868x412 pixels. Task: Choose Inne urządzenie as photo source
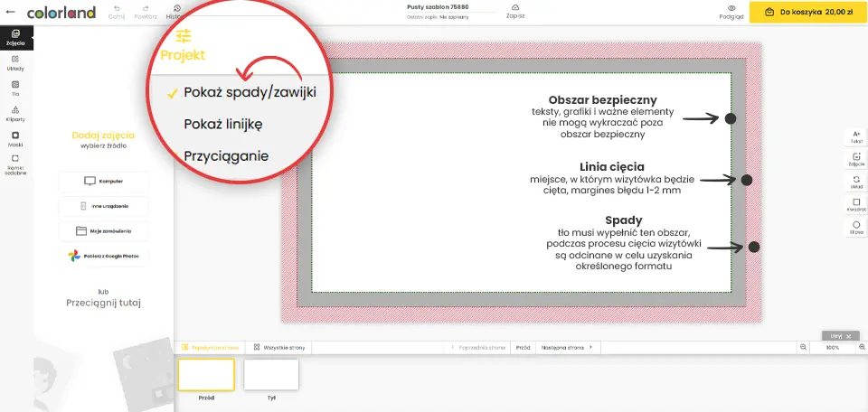pos(103,206)
